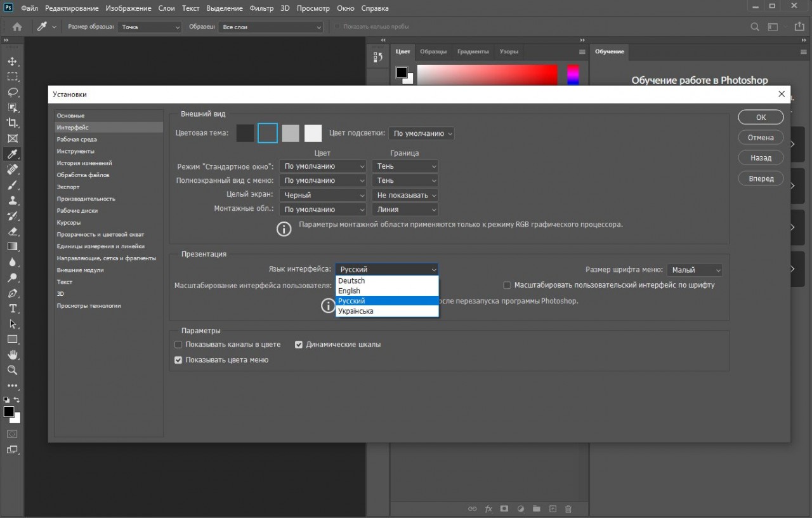
Task: Select the Eyedropper tool
Action: click(13, 154)
